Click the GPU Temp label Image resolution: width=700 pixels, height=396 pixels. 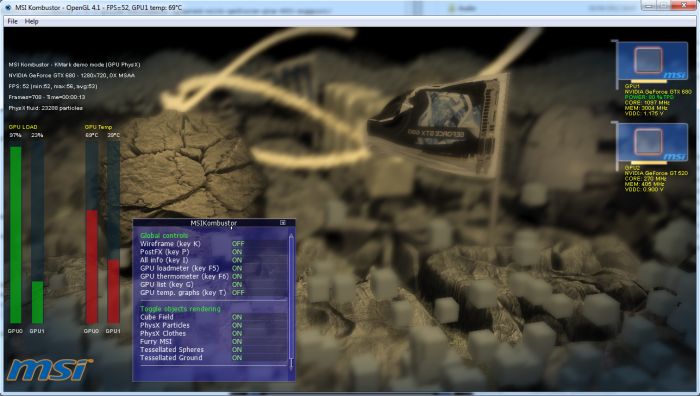point(98,127)
